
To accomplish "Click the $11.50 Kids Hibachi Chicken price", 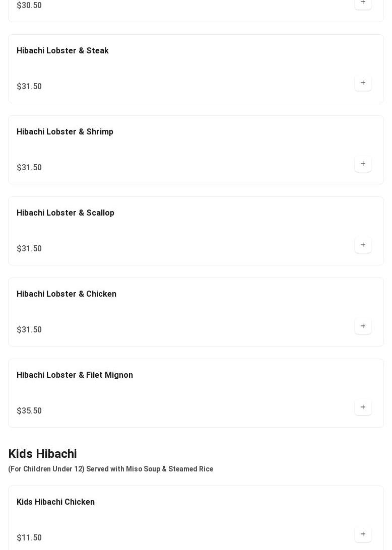I will point(29,538).
